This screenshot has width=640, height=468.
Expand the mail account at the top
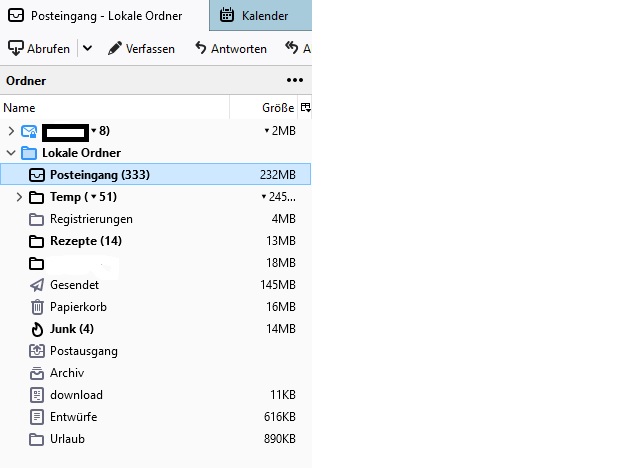11,131
